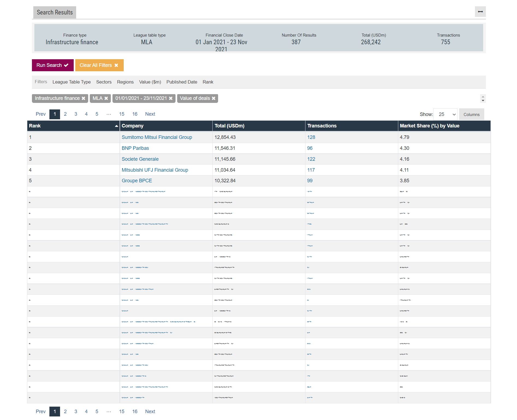Go to page 5 in bottom pagination
The height and width of the screenshot is (420, 517).
point(97,412)
